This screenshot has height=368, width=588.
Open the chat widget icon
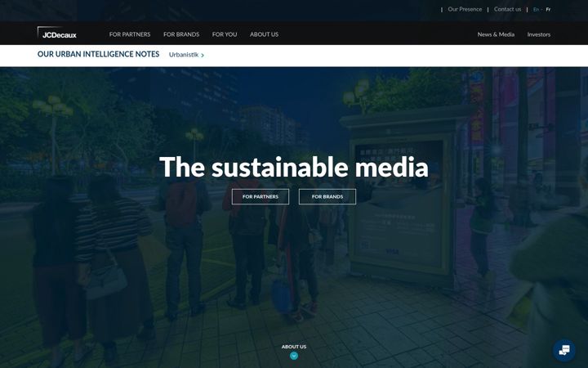click(564, 350)
